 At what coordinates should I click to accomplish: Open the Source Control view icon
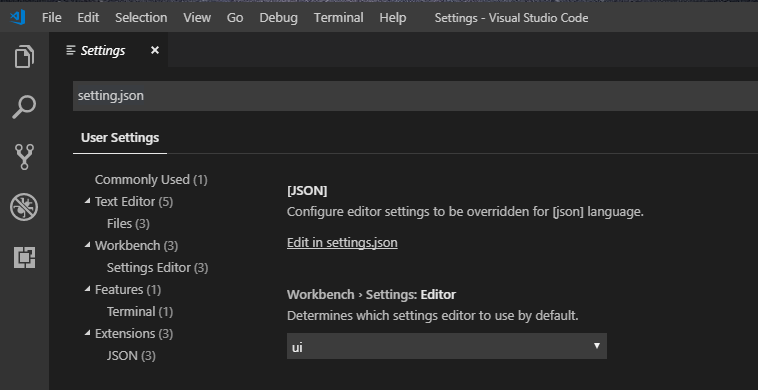(24, 157)
